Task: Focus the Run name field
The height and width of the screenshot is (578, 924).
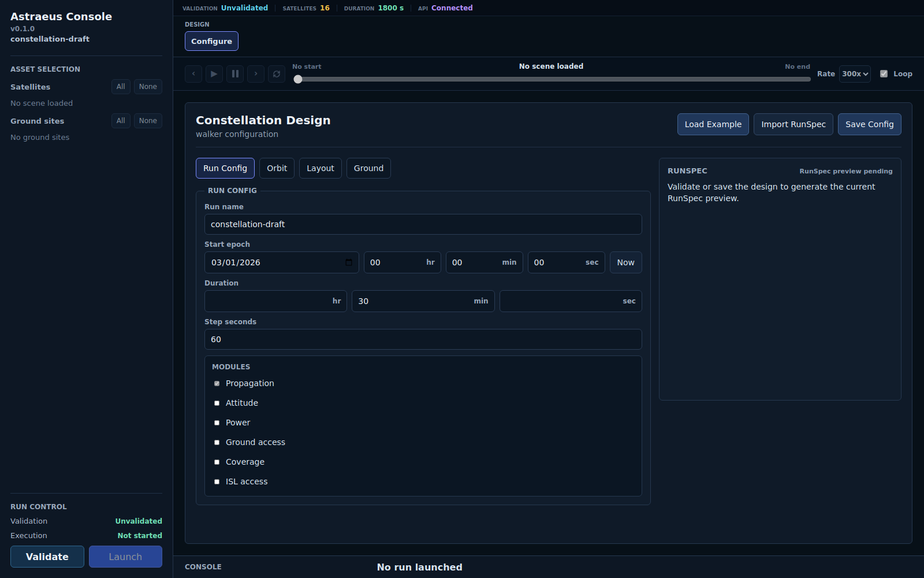Action: pyautogui.click(x=423, y=224)
